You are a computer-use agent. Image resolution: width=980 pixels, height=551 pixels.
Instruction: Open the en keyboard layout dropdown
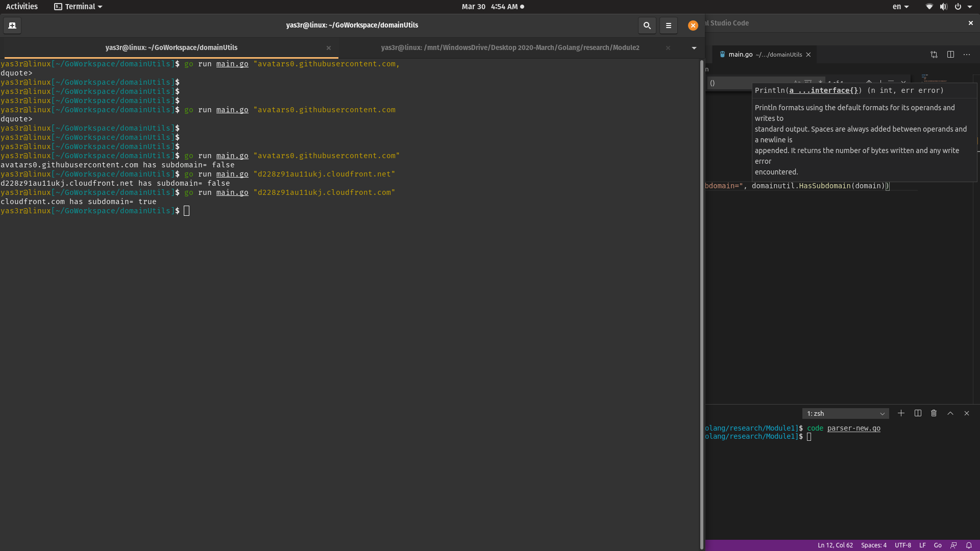click(900, 6)
